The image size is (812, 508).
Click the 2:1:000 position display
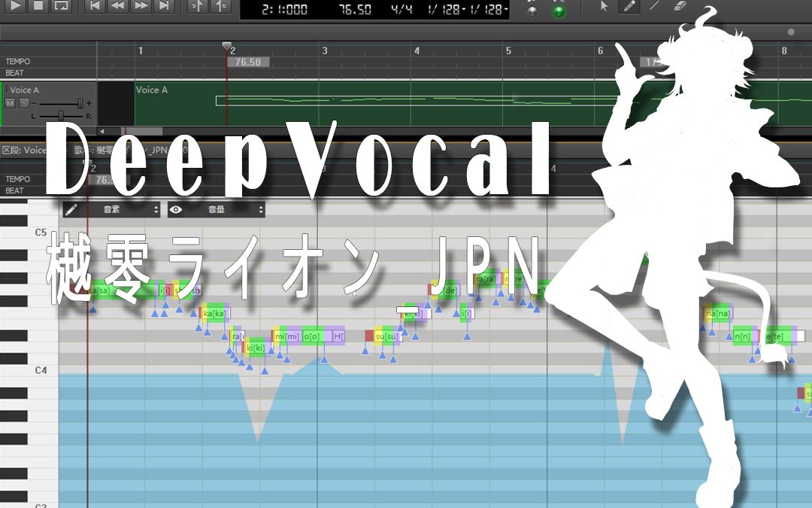pyautogui.click(x=284, y=9)
